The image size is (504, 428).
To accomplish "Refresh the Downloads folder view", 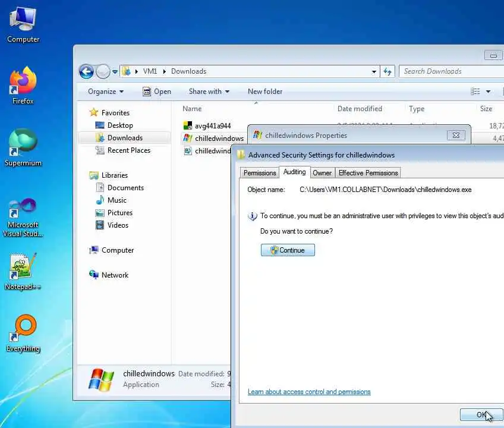I will pyautogui.click(x=388, y=71).
